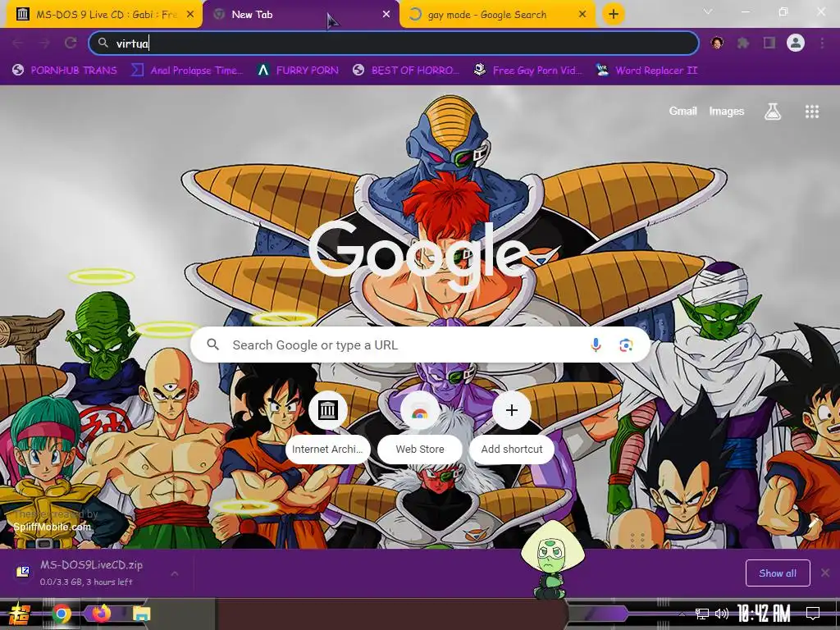The width and height of the screenshot is (840, 630).
Task: Open the Chrome three-dot menu
Action: (x=822, y=43)
